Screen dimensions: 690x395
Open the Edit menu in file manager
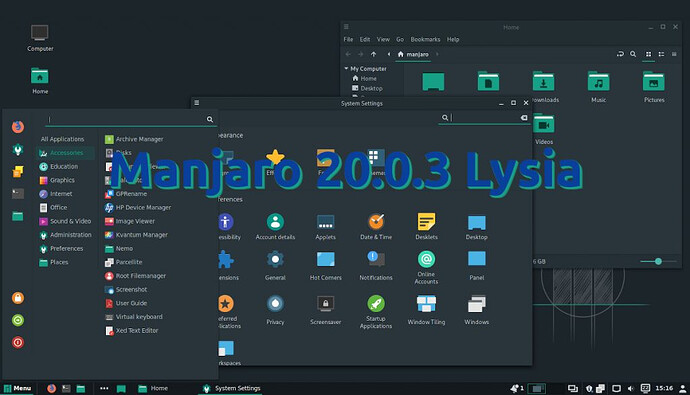click(x=365, y=39)
